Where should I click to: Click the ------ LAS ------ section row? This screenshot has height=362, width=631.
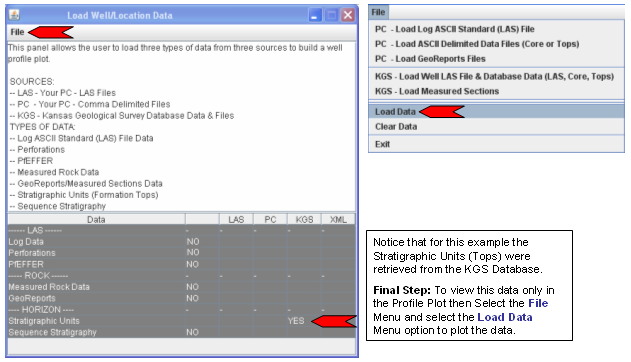tap(181, 230)
